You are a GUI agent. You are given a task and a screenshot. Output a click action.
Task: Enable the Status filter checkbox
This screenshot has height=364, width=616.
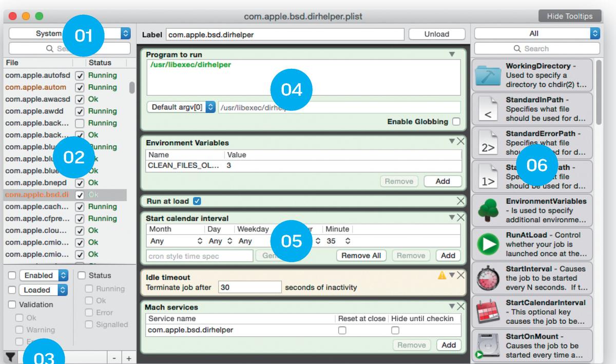(x=83, y=276)
